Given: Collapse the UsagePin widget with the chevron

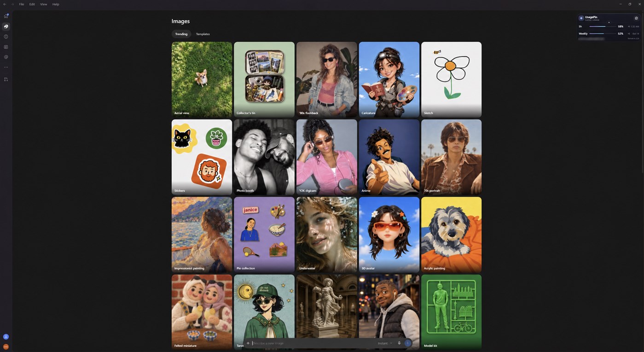Looking at the screenshot, I should pyautogui.click(x=609, y=22).
